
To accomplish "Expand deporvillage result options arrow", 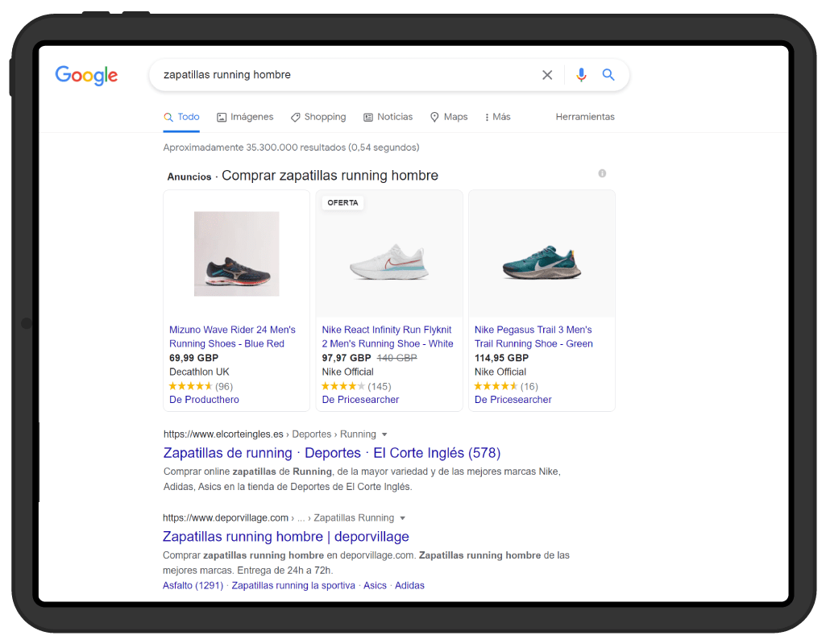I will pyautogui.click(x=402, y=518).
